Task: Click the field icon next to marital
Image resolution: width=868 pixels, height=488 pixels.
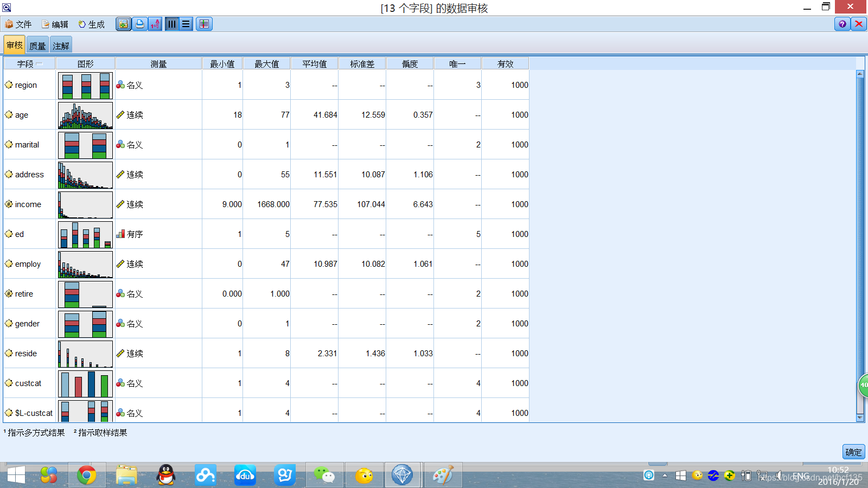Action: point(9,145)
